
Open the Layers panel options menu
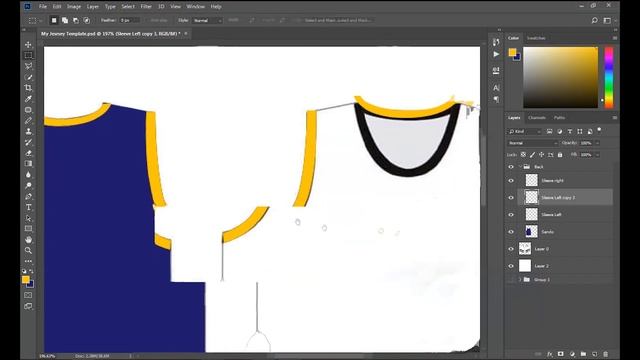click(615, 118)
